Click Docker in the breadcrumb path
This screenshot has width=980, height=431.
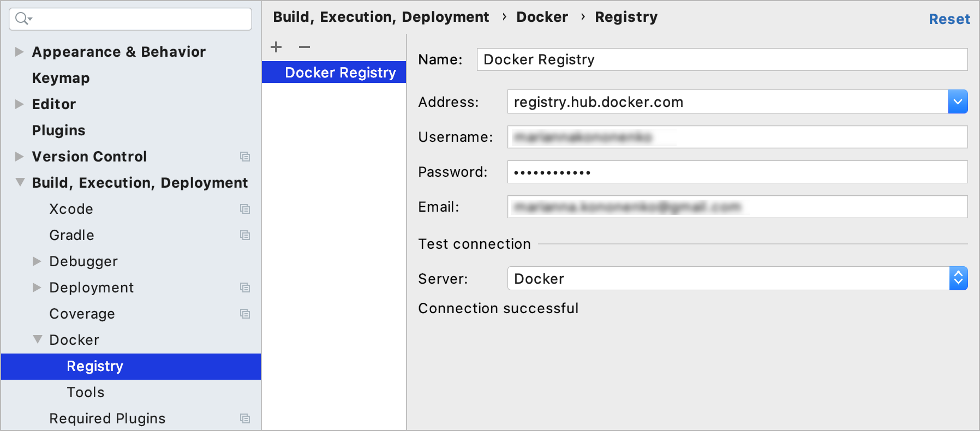(542, 17)
